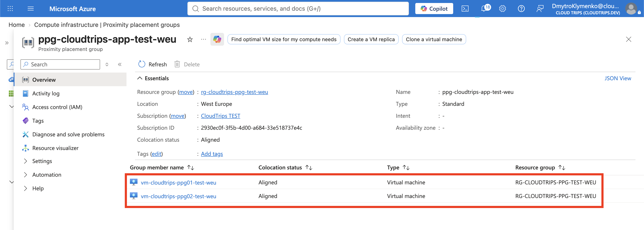644x230 pixels.
Task: Open the Help question mark icon
Action: (521, 9)
